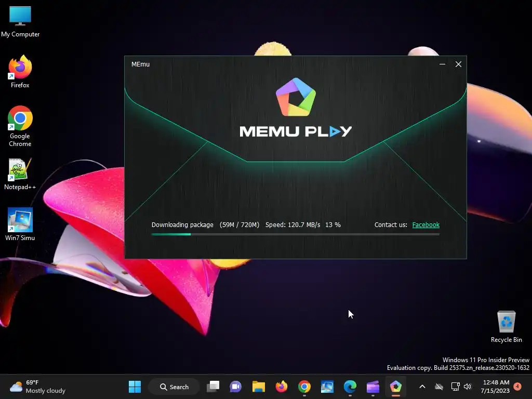This screenshot has height=399, width=532.
Task: Click the MEmu download progress bar
Action: point(295,234)
